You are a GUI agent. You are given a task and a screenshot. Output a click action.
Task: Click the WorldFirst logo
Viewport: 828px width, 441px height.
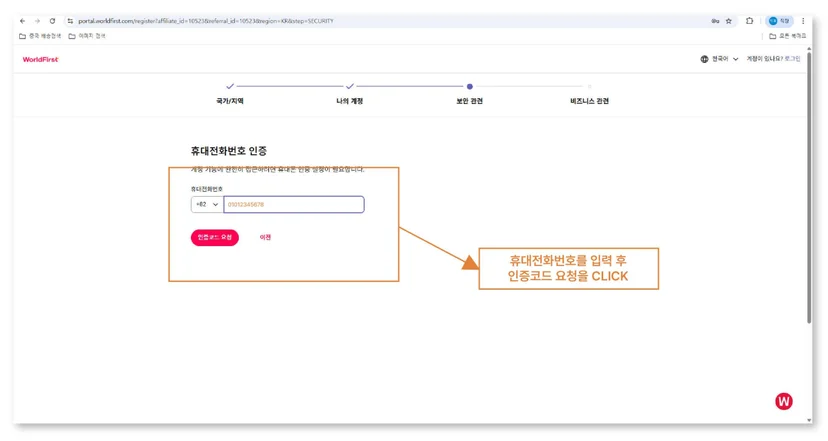tap(40, 59)
